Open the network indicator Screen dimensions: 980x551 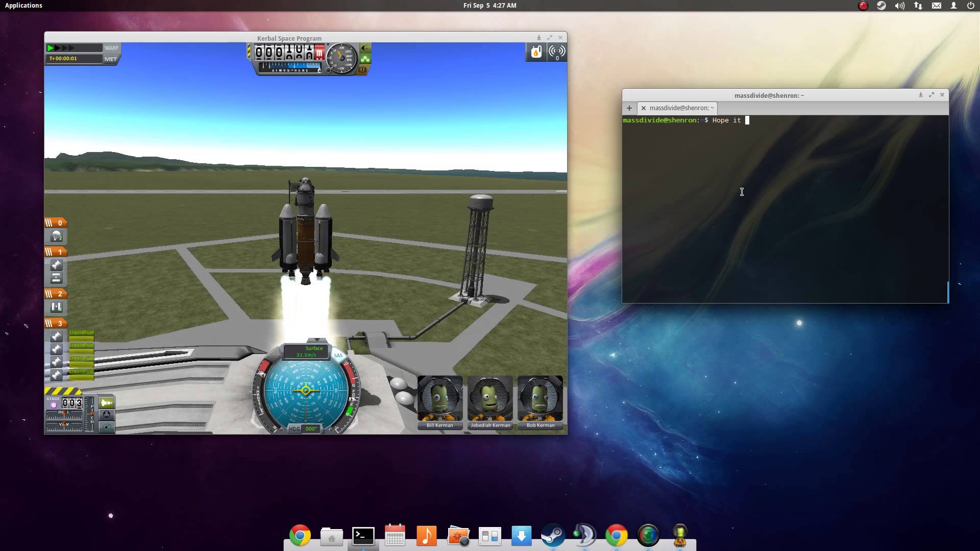(x=918, y=6)
